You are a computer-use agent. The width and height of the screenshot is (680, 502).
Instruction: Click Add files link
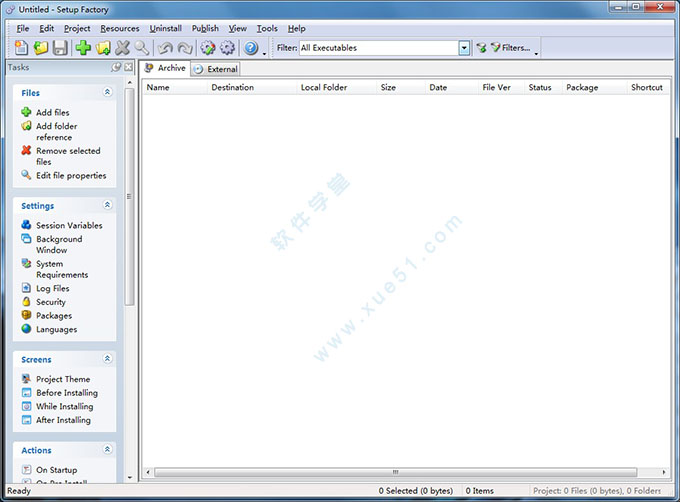pyautogui.click(x=52, y=112)
